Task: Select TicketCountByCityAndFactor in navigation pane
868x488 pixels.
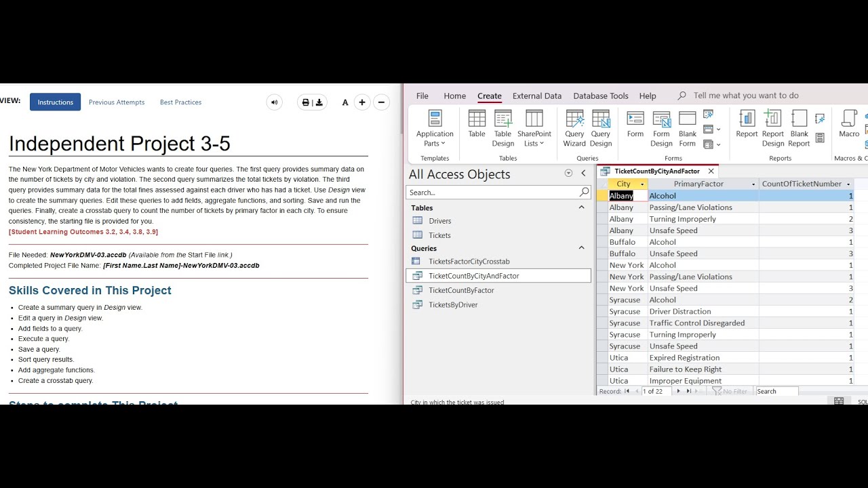Action: [498, 276]
